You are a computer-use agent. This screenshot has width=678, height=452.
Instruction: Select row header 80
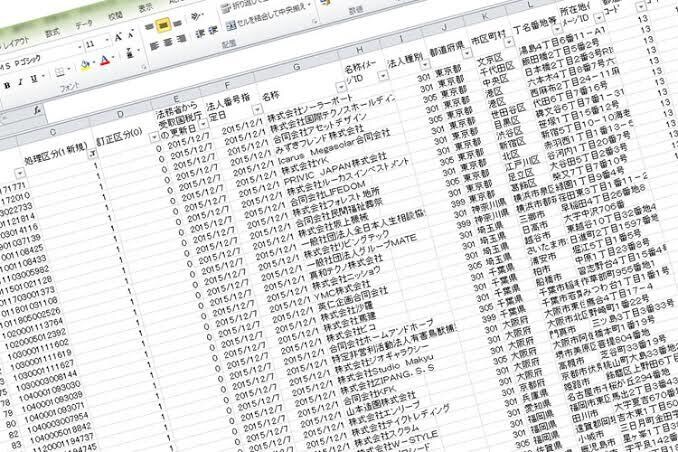[12, 424]
